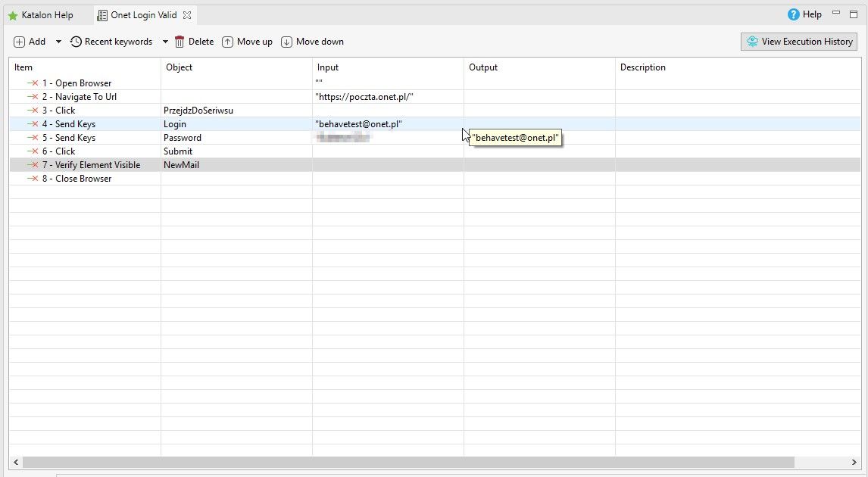The image size is (868, 477).
Task: Click the Login object cell
Action: pos(175,124)
